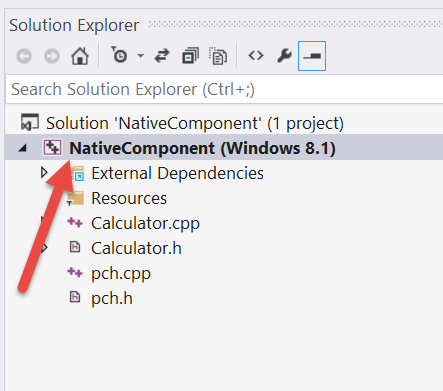Select External Dependencies node
443x391 pixels.
(x=177, y=173)
